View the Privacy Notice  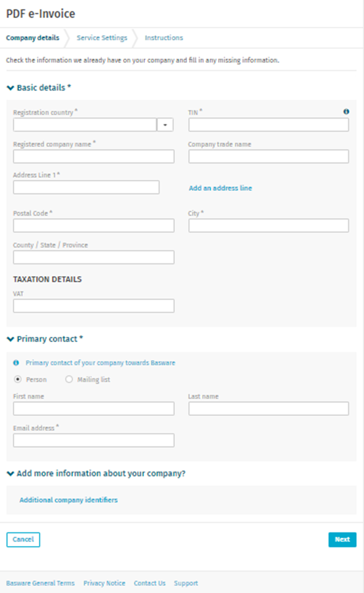[x=104, y=583]
